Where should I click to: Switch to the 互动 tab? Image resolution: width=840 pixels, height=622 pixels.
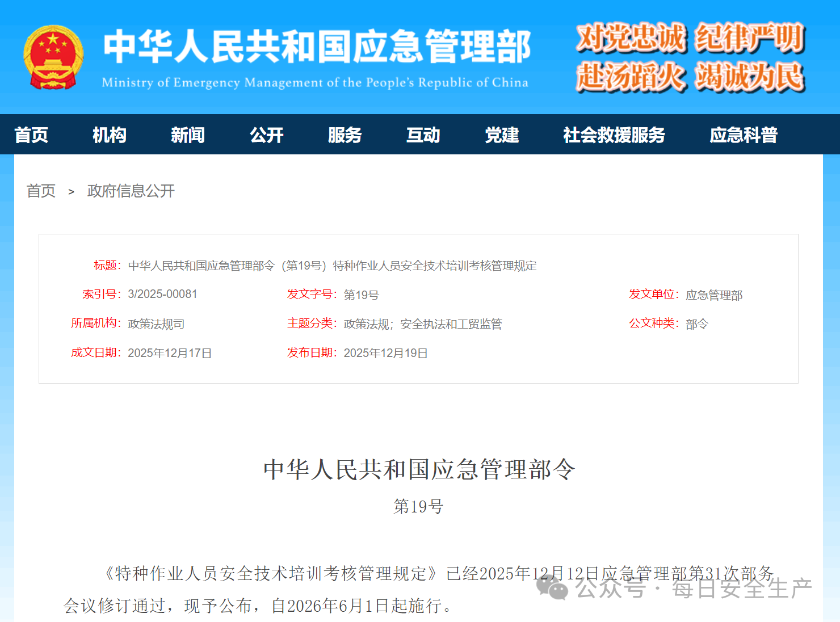tap(423, 135)
